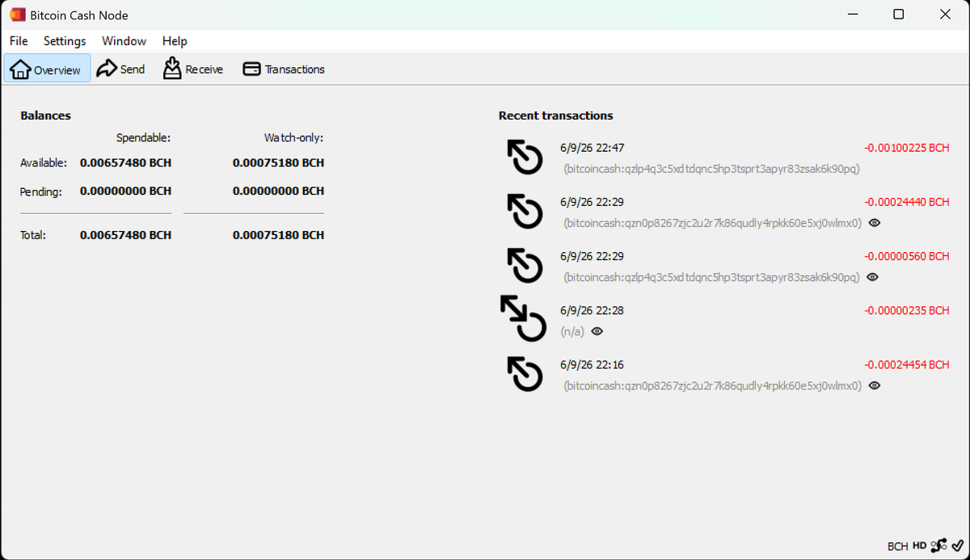Image resolution: width=970 pixels, height=560 pixels.
Task: Click the (n/a) address label
Action: (x=572, y=331)
